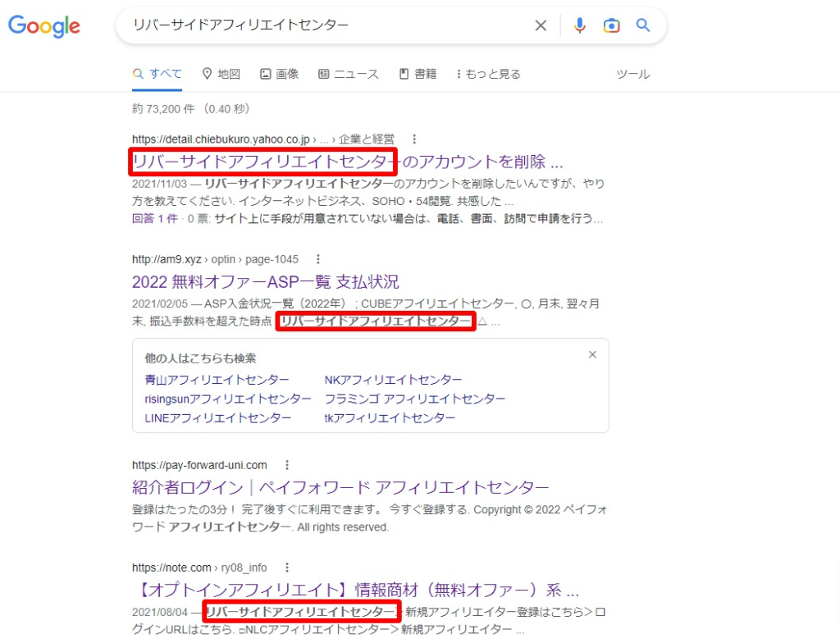This screenshot has height=643, width=840.
Task: Open the ニュース tab
Action: coord(348,74)
